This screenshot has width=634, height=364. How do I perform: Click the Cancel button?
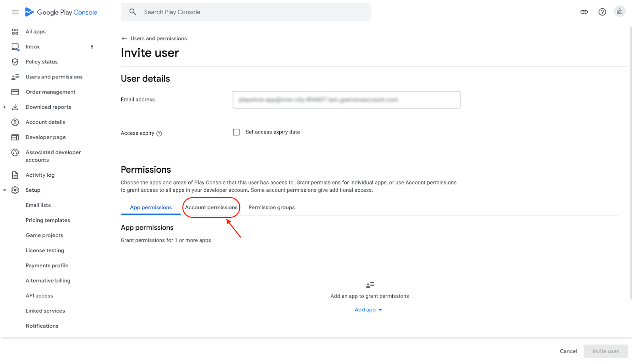pyautogui.click(x=568, y=351)
